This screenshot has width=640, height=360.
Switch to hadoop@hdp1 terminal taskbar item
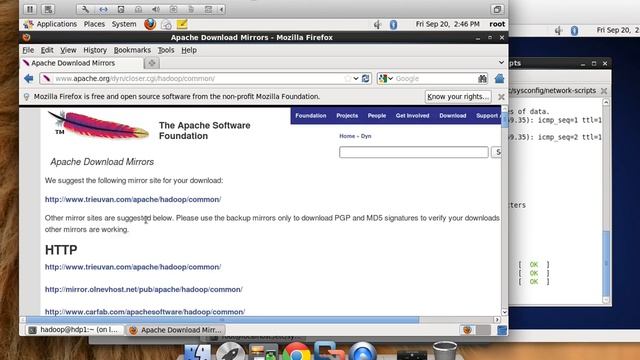pyautogui.click(x=75, y=330)
